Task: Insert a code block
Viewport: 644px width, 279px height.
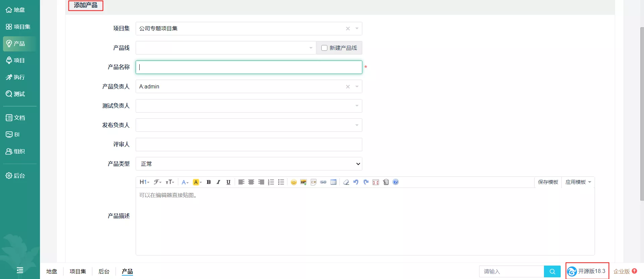Action: pos(314,182)
